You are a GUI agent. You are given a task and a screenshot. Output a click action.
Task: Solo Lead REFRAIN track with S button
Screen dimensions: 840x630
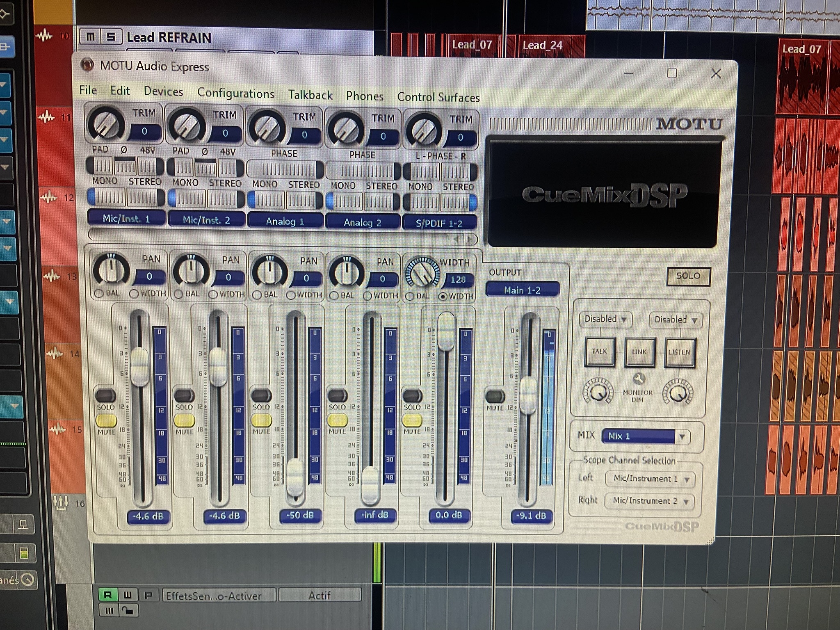pos(111,37)
